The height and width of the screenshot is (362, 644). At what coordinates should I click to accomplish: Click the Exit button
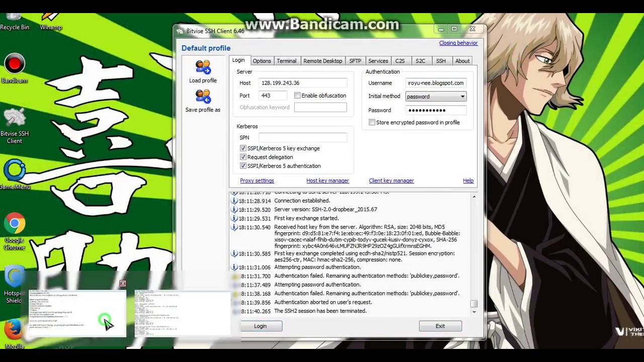click(x=440, y=326)
